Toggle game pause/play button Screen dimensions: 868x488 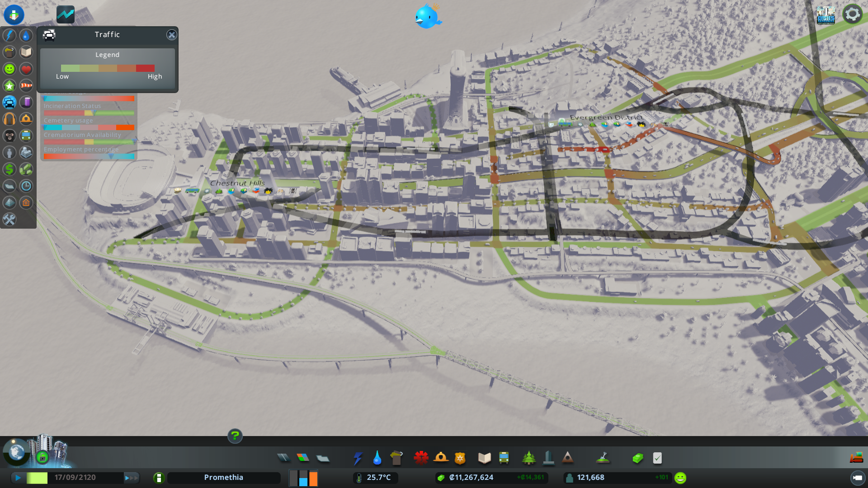coord(18,478)
